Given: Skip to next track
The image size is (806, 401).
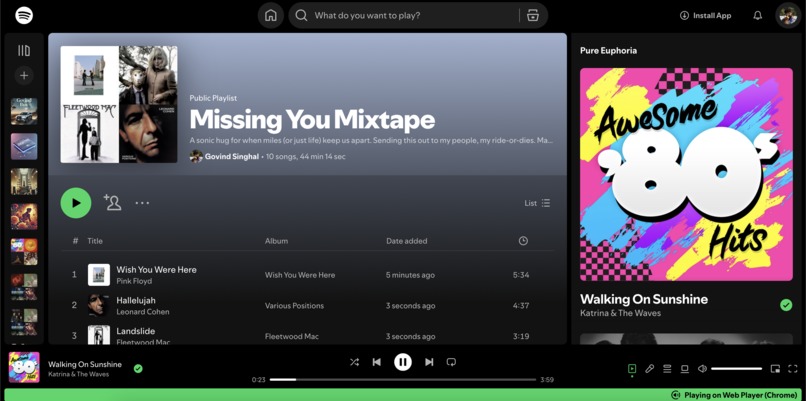Looking at the screenshot, I should pos(429,362).
